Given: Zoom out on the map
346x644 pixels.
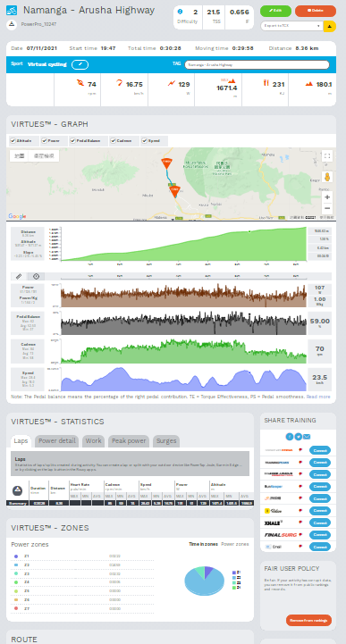Looking at the screenshot, I should click(327, 208).
